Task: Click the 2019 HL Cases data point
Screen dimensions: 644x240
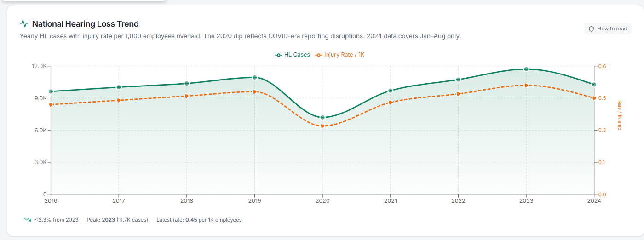Action: point(254,77)
